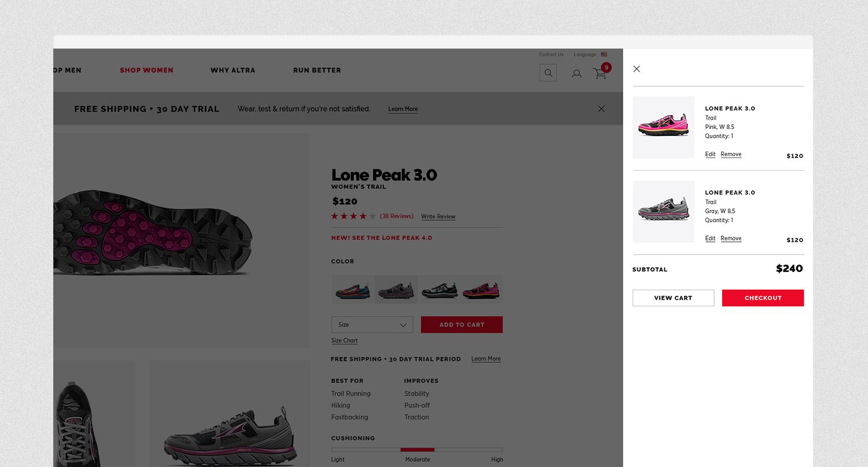Click the Lone Peak 3.0 title of pink item

pos(730,108)
